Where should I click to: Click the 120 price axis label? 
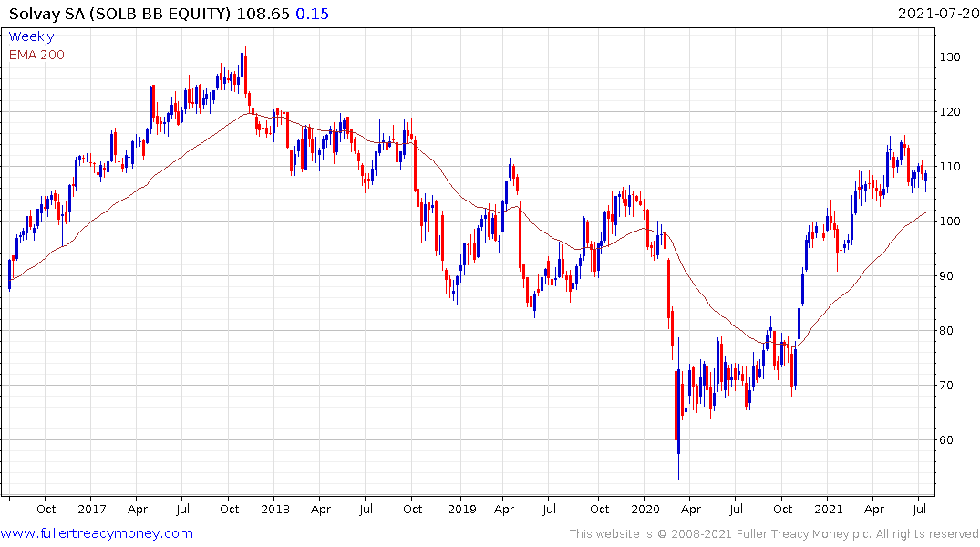[950, 112]
